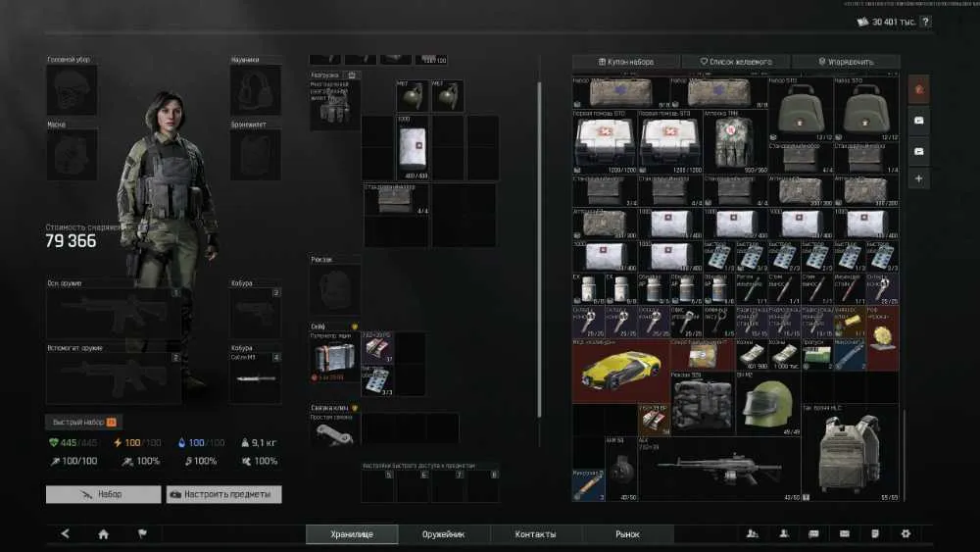Select the green visor helmet item
Viewport: 980px width, 552px height.
click(x=768, y=403)
